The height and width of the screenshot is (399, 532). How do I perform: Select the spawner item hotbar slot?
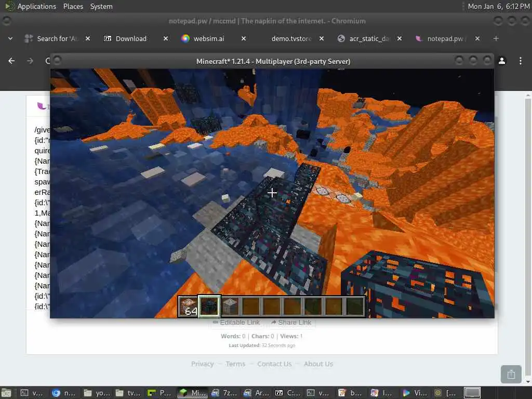pos(209,307)
